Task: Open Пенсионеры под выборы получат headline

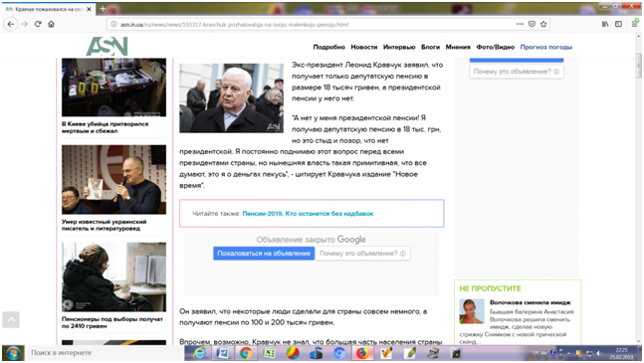Action: [112, 322]
